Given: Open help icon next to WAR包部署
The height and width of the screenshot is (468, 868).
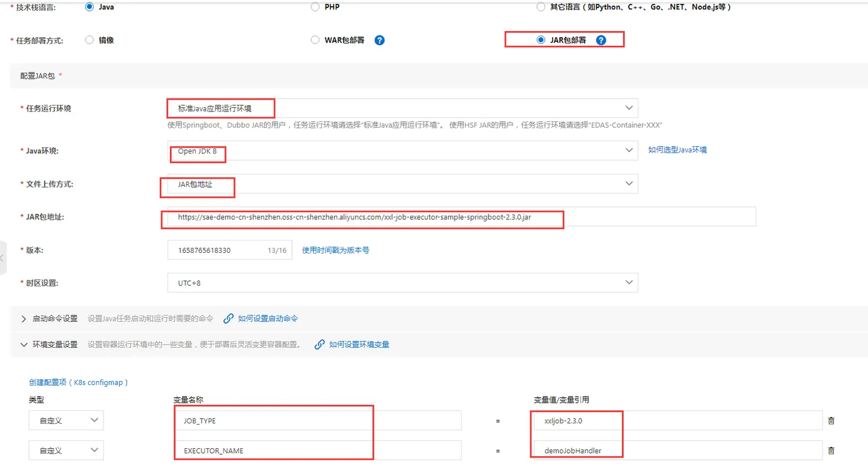Looking at the screenshot, I should [x=379, y=40].
